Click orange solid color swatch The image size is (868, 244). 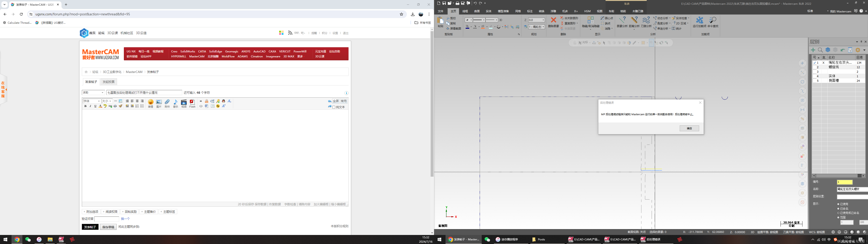[483, 27]
